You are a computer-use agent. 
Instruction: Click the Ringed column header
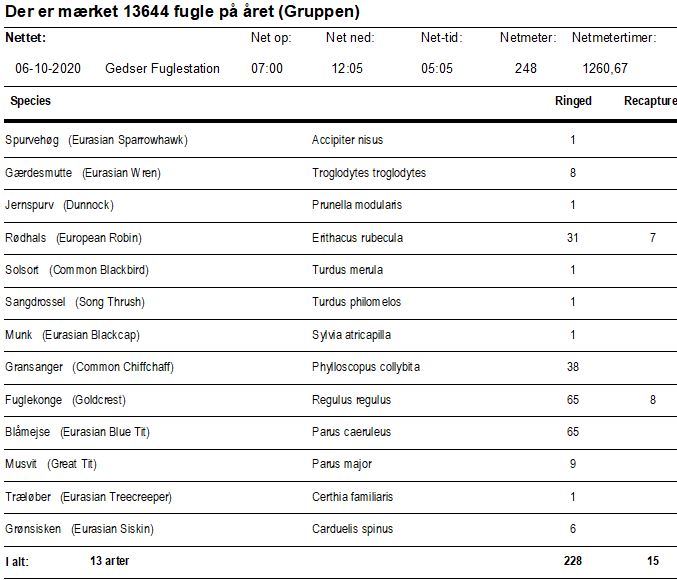click(573, 101)
